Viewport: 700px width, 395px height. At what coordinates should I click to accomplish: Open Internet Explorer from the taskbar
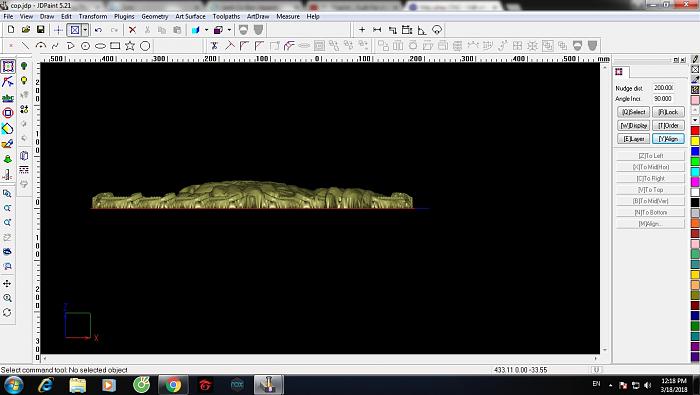pyautogui.click(x=46, y=385)
